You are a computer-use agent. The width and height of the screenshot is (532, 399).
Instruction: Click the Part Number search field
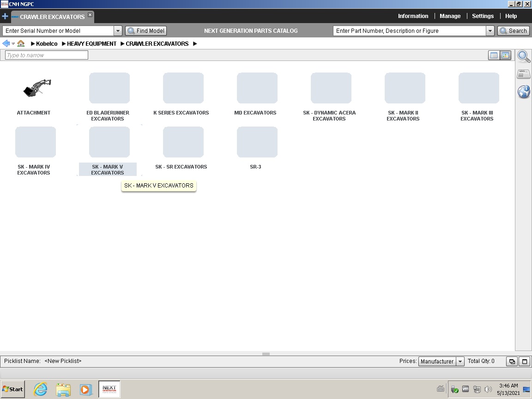pyautogui.click(x=410, y=30)
